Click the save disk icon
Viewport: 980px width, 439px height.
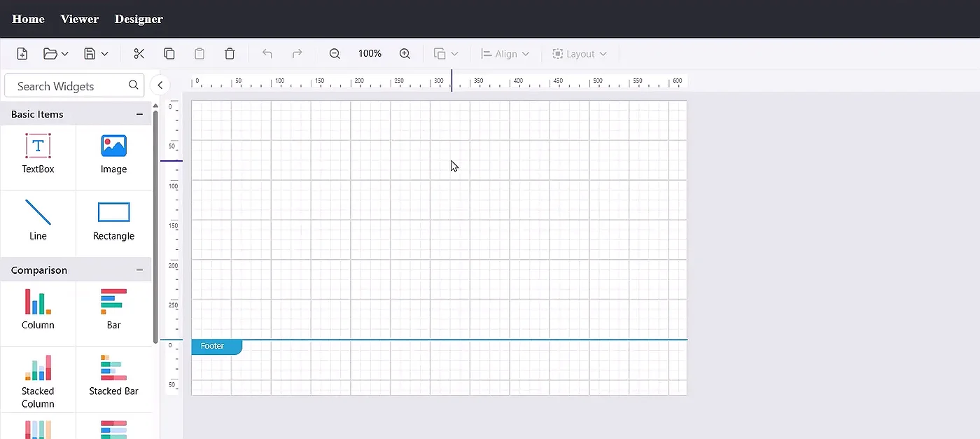pos(90,54)
